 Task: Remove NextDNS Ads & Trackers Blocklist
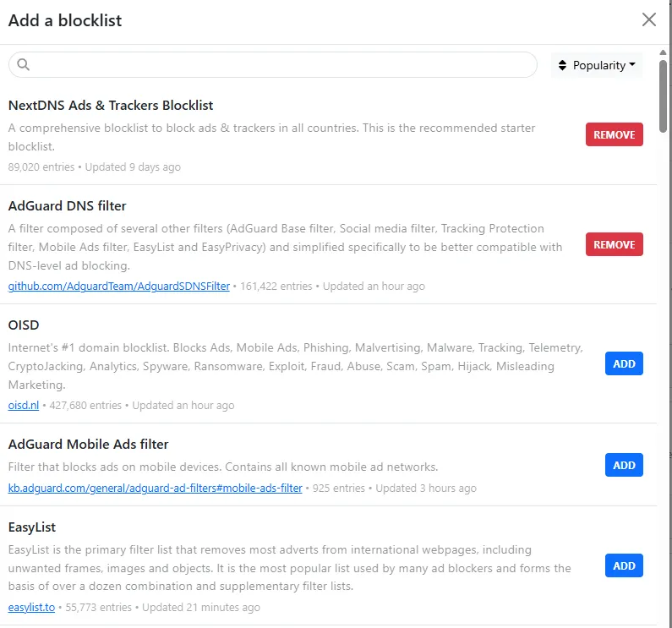[614, 134]
